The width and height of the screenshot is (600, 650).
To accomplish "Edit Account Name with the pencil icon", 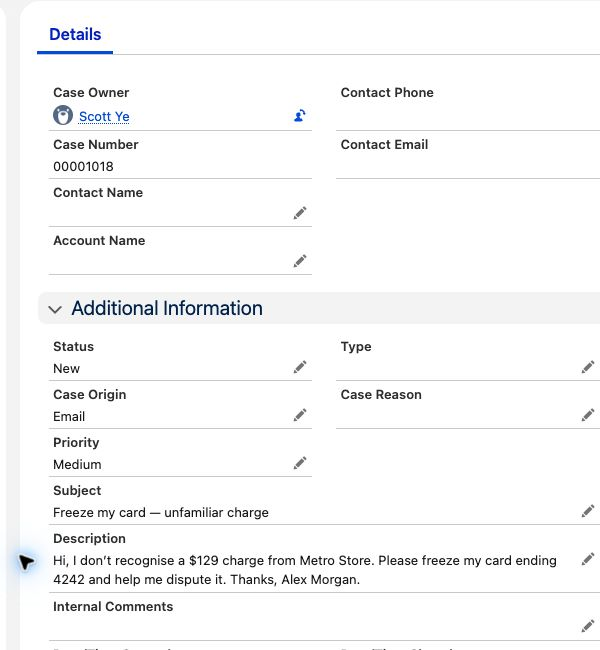I will point(300,261).
